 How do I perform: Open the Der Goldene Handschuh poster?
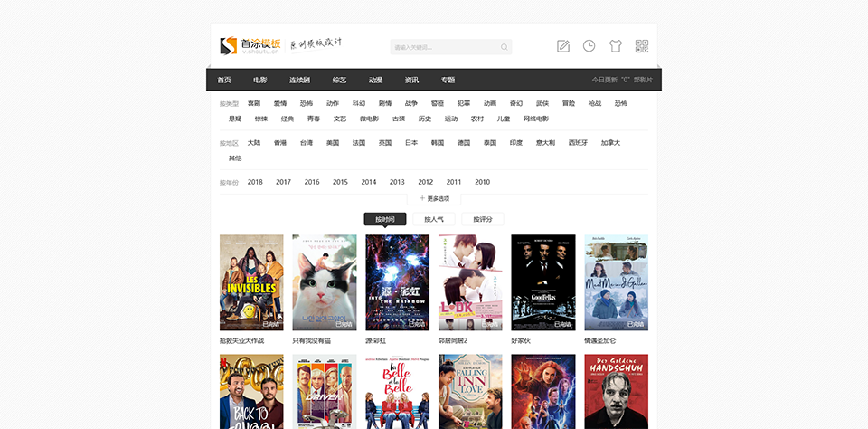click(x=616, y=392)
